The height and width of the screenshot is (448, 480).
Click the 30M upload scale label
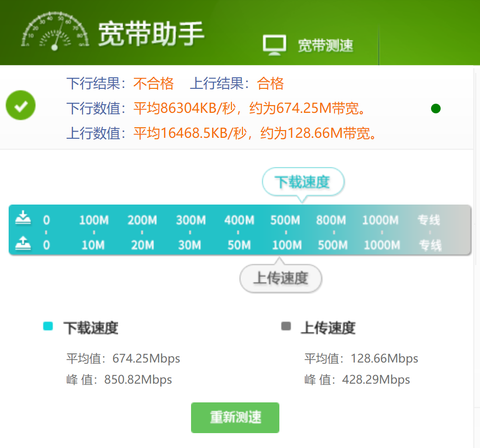click(x=190, y=245)
